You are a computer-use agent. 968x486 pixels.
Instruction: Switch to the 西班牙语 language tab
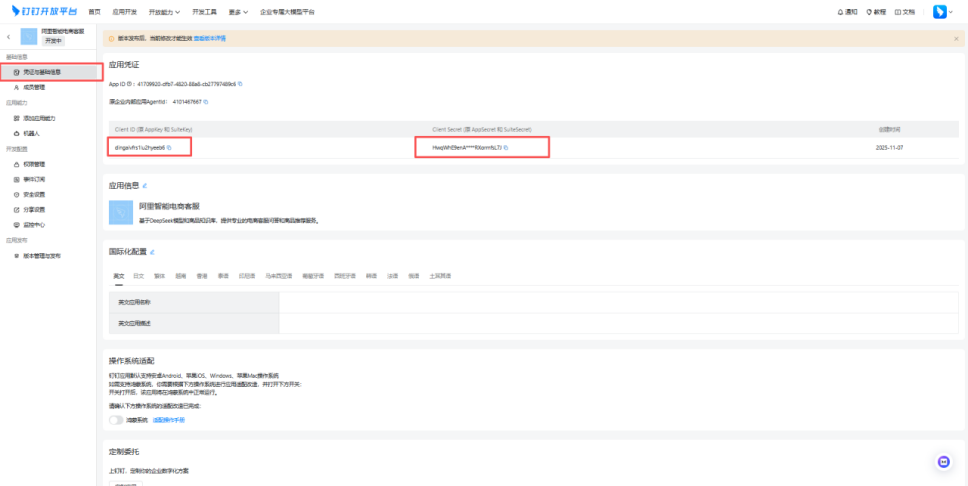(x=345, y=276)
